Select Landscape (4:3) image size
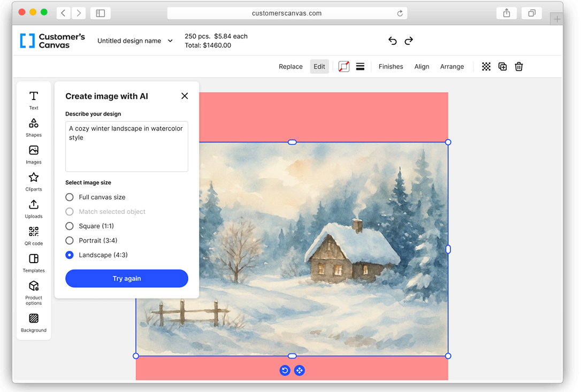581x392 pixels. [96, 255]
